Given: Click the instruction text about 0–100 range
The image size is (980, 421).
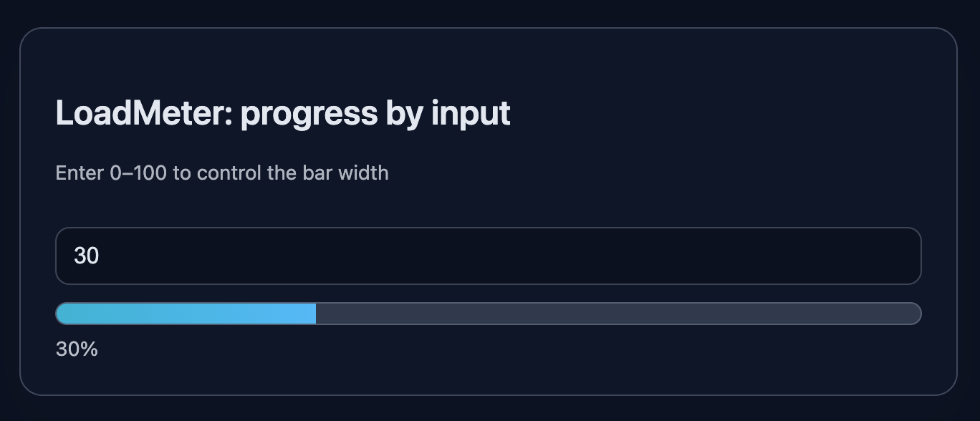Looking at the screenshot, I should 222,173.
